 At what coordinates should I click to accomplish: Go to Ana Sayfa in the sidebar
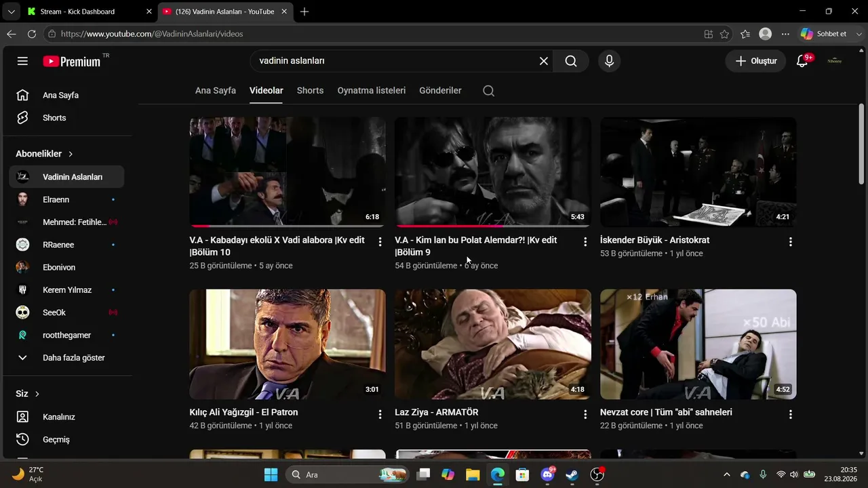[66, 96]
